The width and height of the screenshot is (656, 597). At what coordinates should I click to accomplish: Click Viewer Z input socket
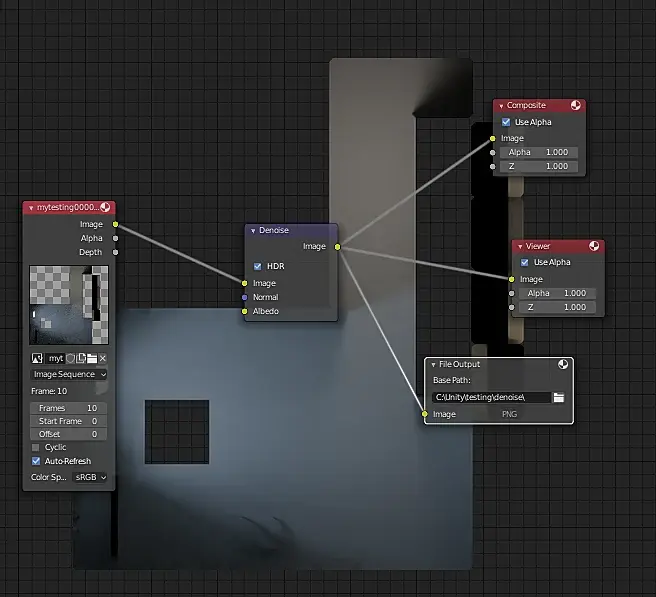click(x=512, y=307)
